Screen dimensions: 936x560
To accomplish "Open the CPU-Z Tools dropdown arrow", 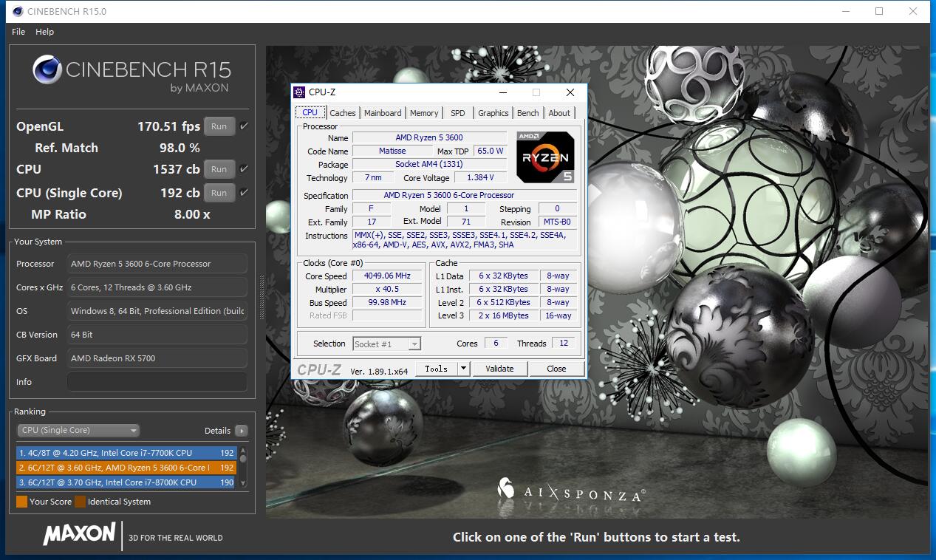I will click(x=463, y=369).
